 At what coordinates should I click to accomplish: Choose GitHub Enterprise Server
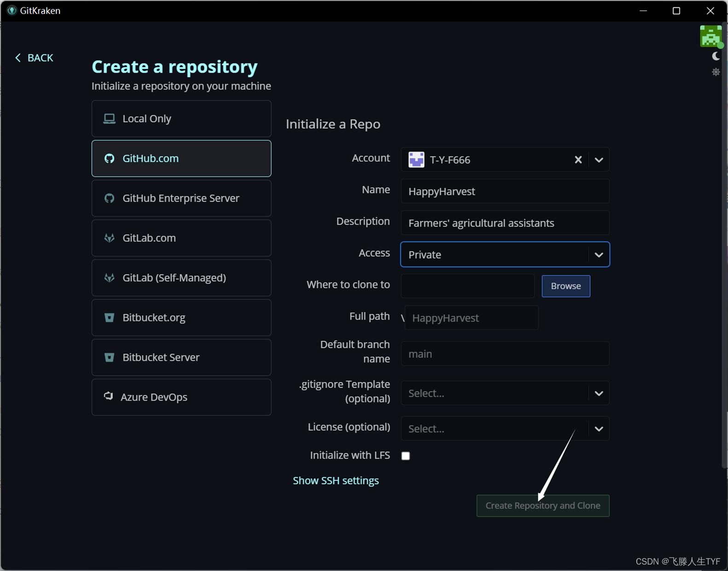pyautogui.click(x=181, y=198)
